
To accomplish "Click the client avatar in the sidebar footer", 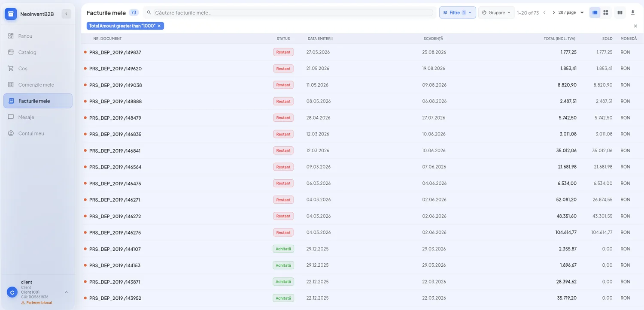I will pyautogui.click(x=12, y=292).
